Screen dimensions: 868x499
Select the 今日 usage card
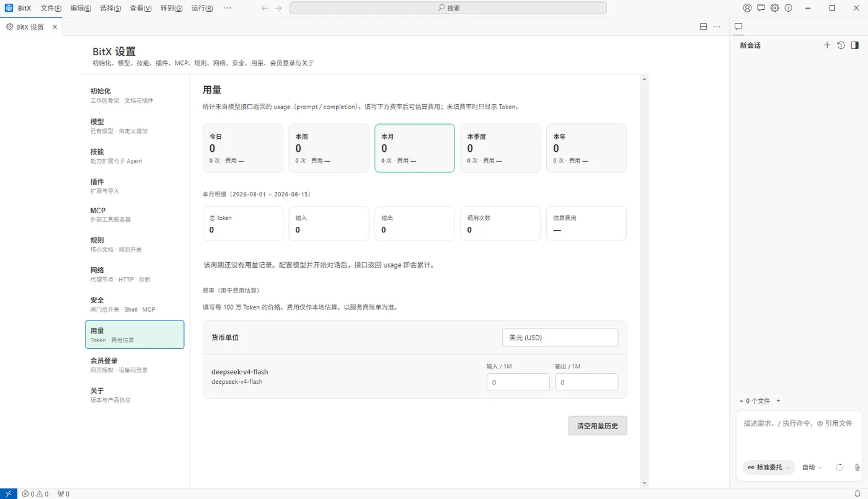pyautogui.click(x=243, y=148)
